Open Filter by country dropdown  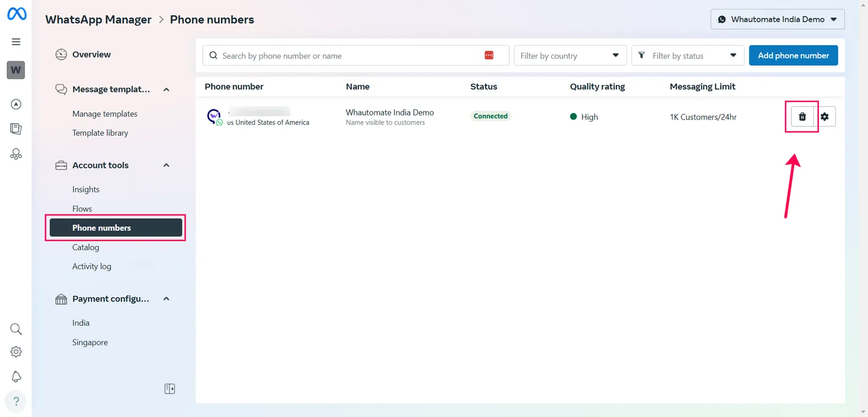(570, 55)
